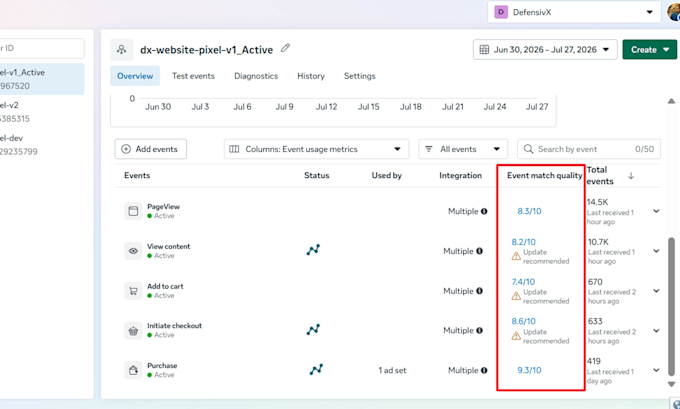Click the 10.7K total events value

(x=598, y=242)
